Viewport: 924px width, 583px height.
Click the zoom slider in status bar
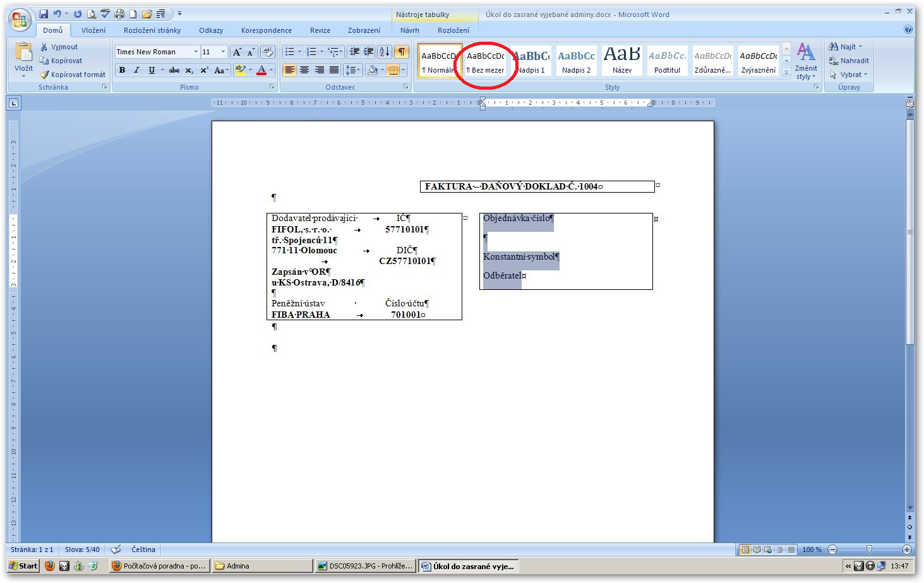869,550
